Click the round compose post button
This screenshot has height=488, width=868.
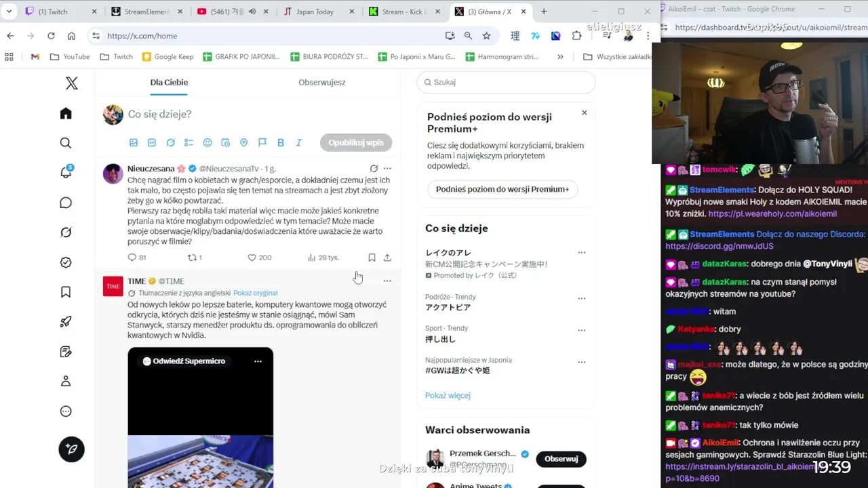(71, 449)
